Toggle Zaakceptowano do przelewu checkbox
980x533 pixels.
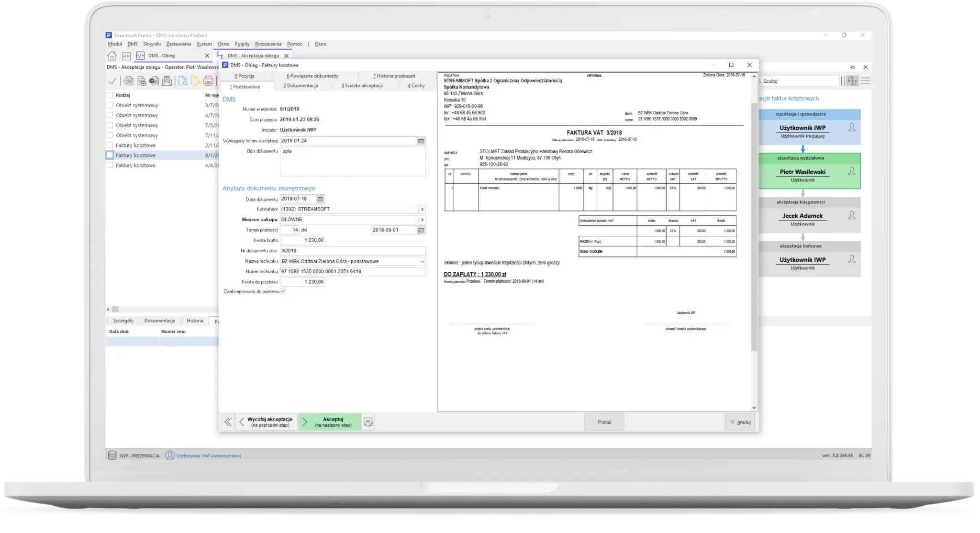[x=283, y=291]
